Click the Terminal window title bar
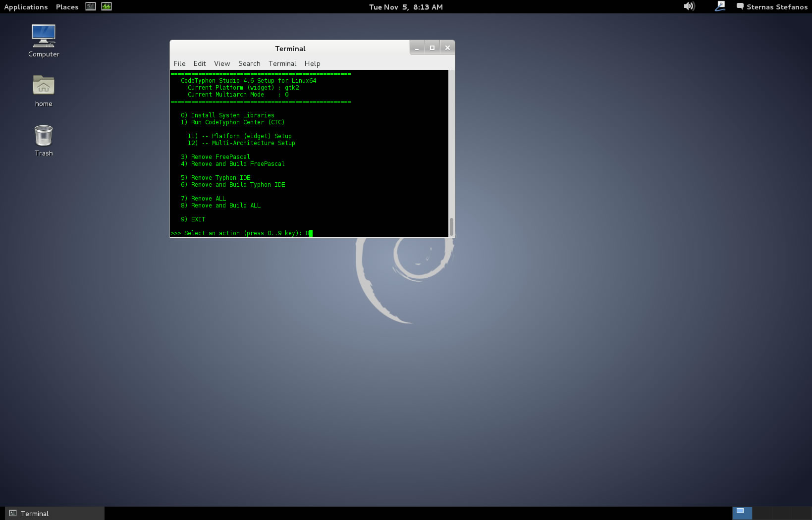The width and height of the screenshot is (812, 520). 290,48
